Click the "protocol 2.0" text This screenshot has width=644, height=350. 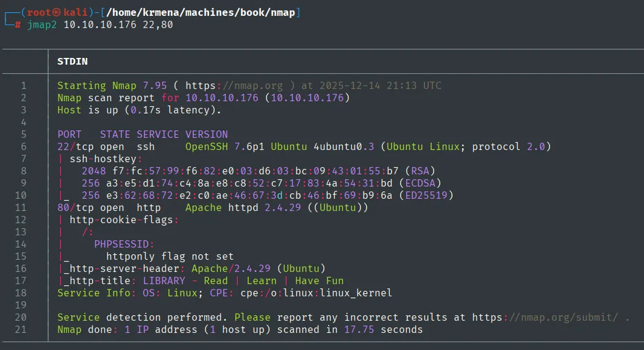point(508,147)
